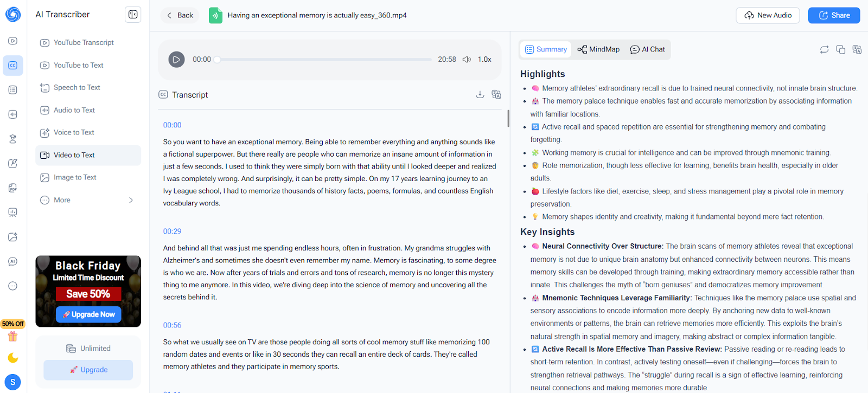Mute the audio volume speaker icon
The width and height of the screenshot is (868, 393).
467,60
